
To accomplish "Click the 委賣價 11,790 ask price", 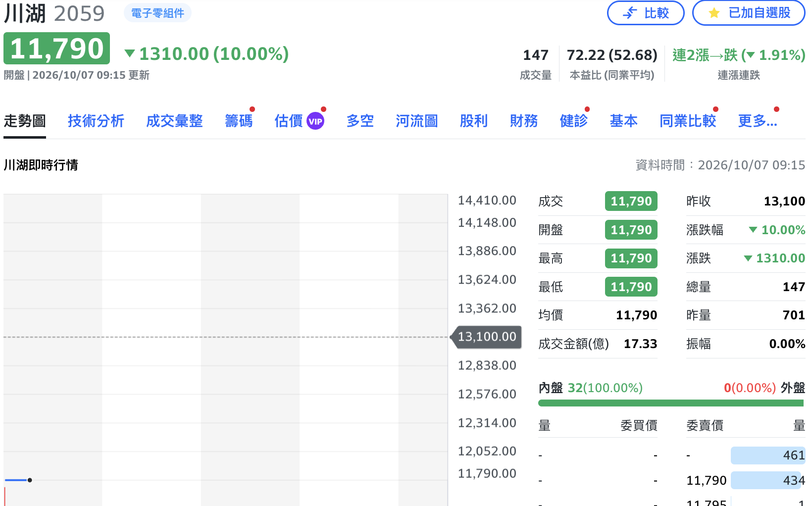I will click(x=706, y=480).
